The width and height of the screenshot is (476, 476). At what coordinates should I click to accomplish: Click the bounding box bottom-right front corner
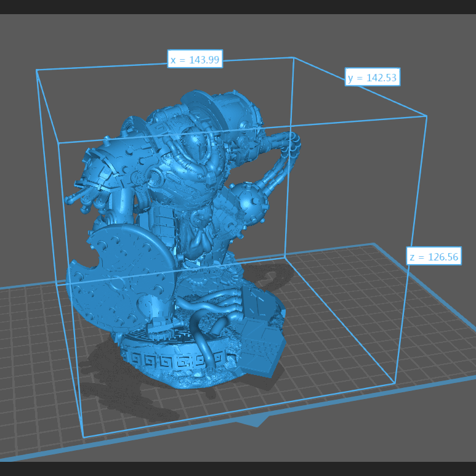(x=395, y=383)
